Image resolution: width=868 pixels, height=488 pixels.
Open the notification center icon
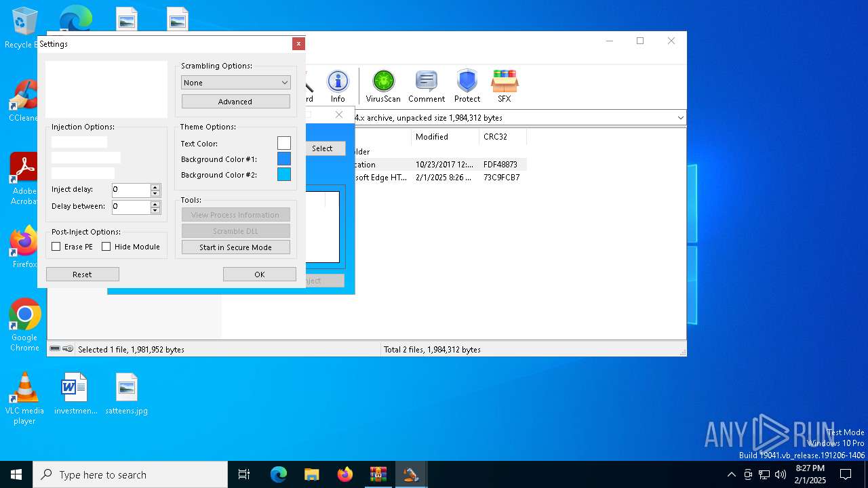[x=846, y=474]
